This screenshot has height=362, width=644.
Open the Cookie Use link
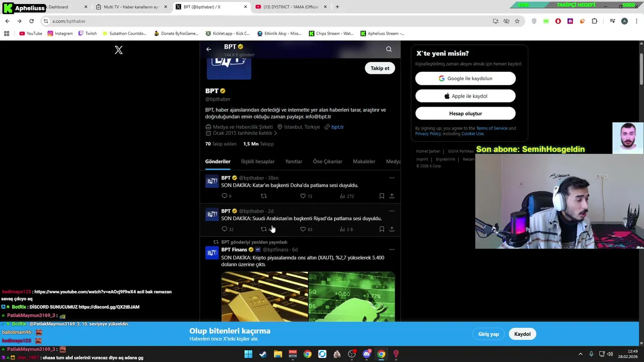tap(472, 134)
